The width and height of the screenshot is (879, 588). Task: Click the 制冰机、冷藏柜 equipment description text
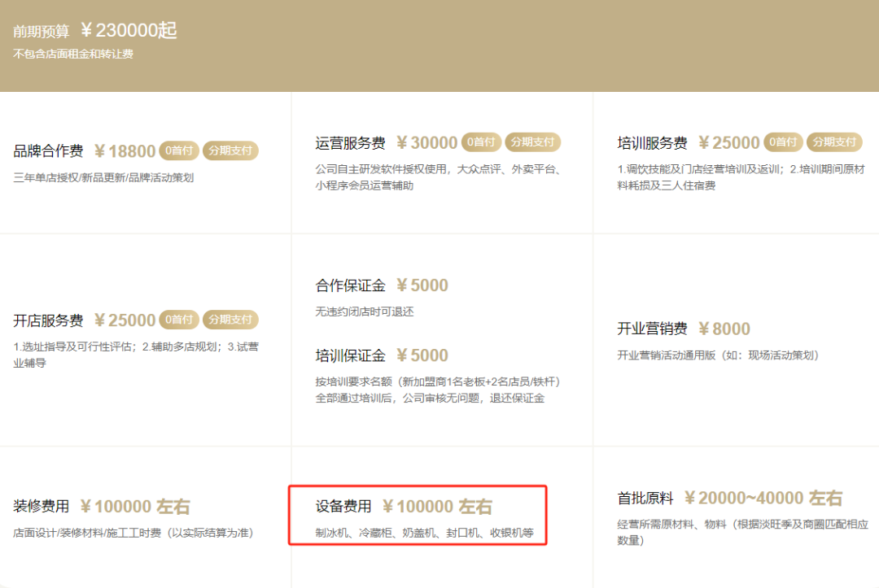pyautogui.click(x=424, y=534)
